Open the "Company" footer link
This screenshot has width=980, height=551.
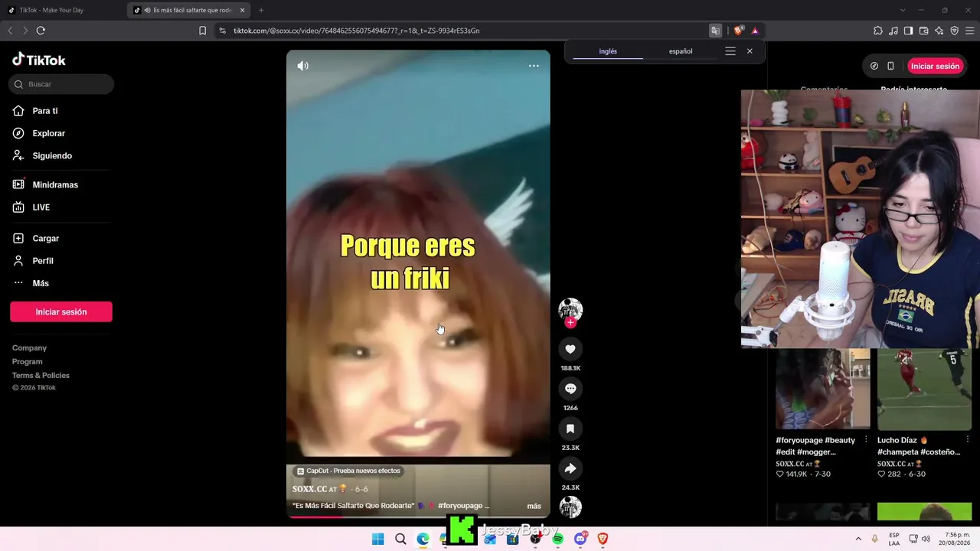pyautogui.click(x=29, y=348)
